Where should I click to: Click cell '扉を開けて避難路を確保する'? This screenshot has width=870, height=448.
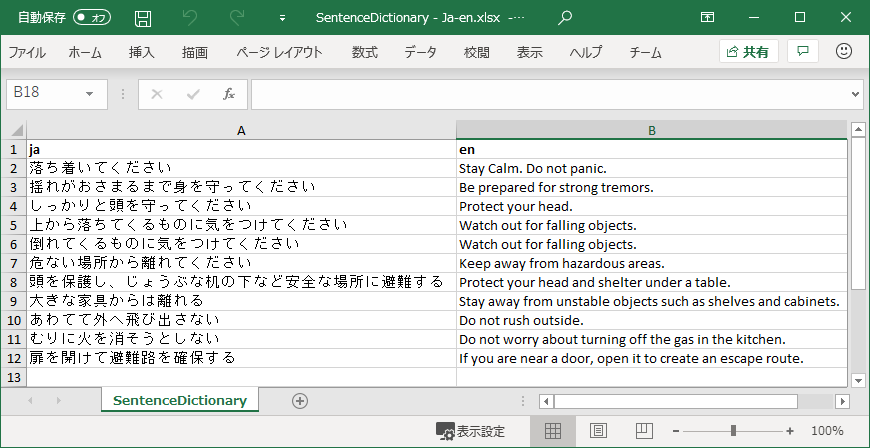tap(241, 358)
